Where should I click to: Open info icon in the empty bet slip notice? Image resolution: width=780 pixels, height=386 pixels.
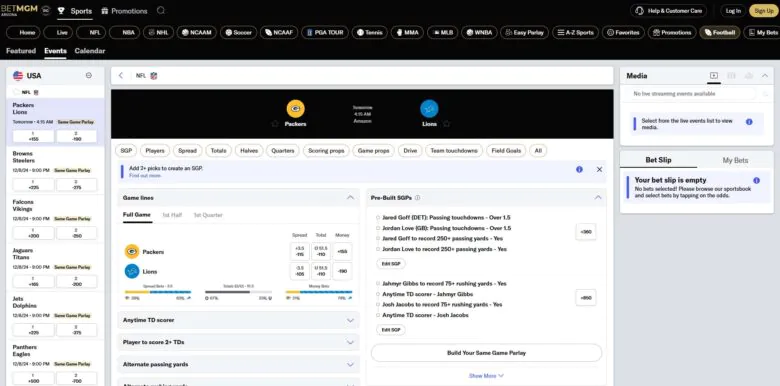coord(757,181)
